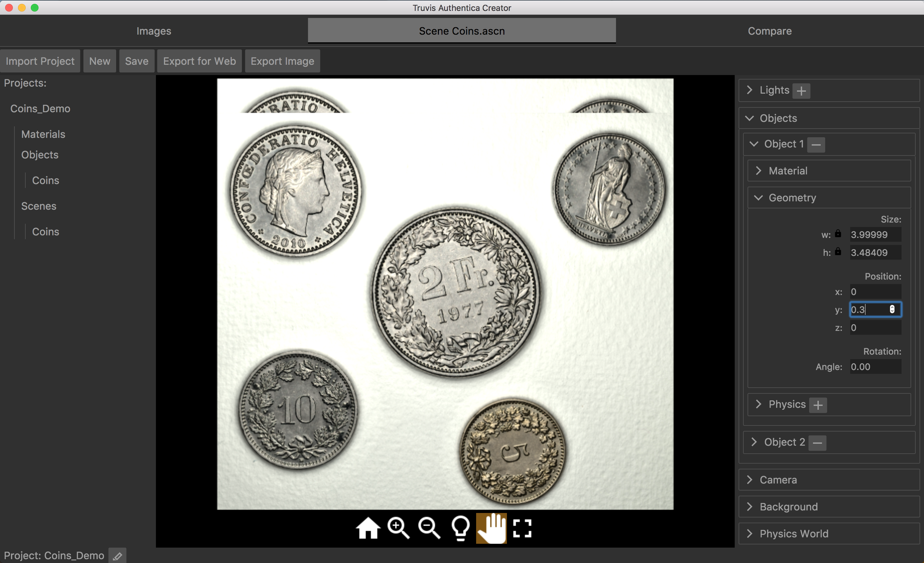Toggle the width lock icon
The width and height of the screenshot is (924, 563).
838,233
